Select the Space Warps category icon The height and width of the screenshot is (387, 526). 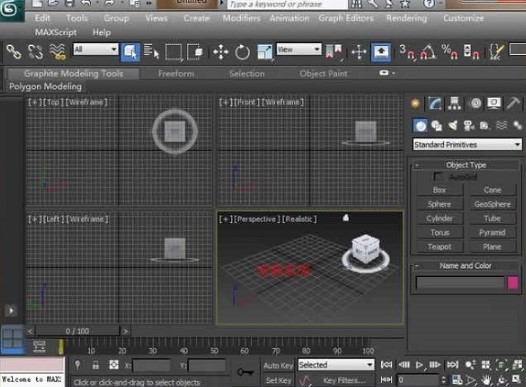click(501, 126)
